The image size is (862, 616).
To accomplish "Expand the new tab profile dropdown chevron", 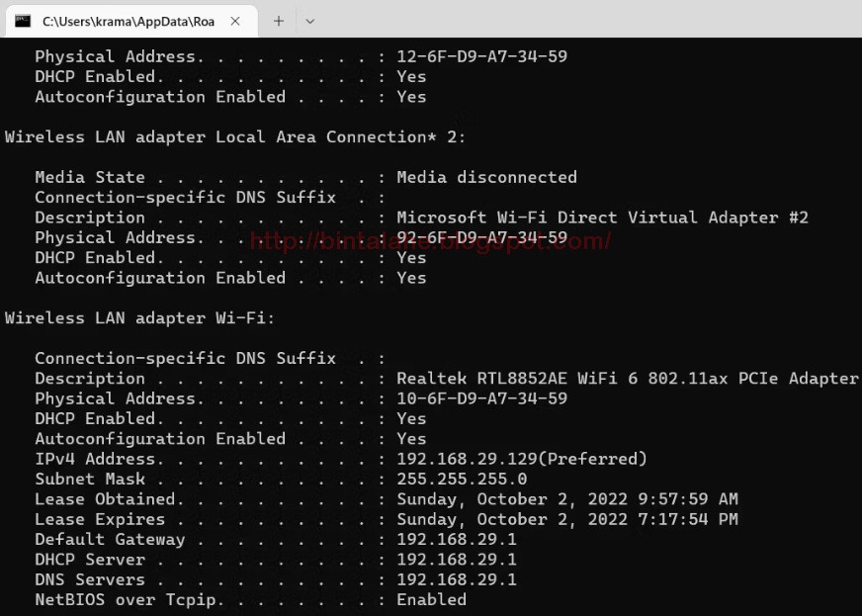I will (x=309, y=22).
